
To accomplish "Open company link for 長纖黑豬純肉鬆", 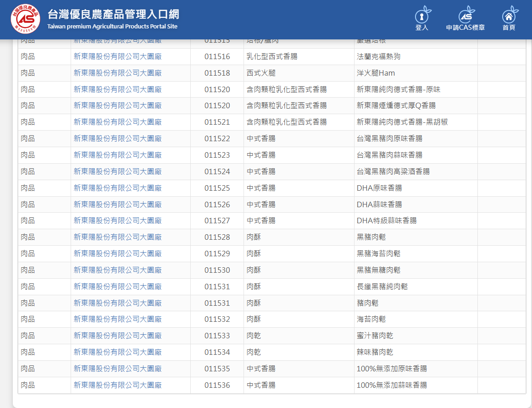I will (118, 287).
